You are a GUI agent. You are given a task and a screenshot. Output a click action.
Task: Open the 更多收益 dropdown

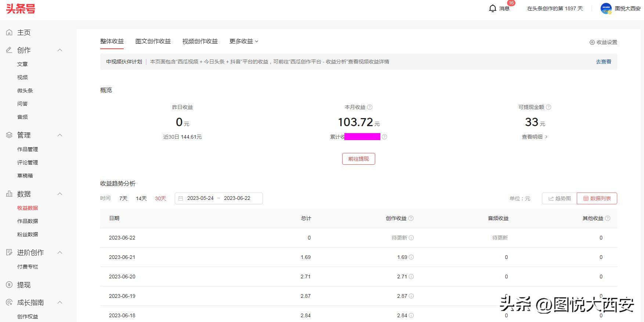[x=244, y=41]
